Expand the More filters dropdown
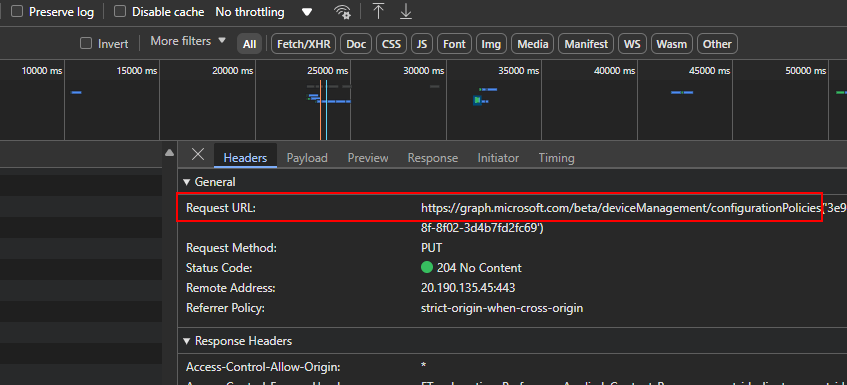 pos(188,41)
